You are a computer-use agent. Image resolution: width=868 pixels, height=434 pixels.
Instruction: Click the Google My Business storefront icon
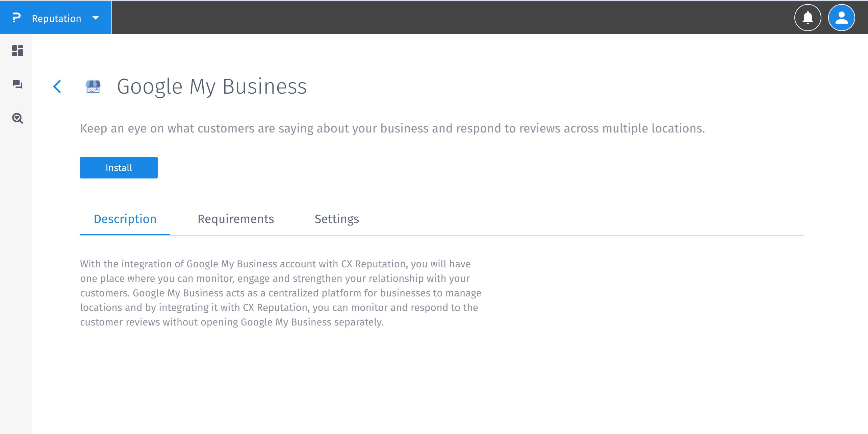[x=93, y=87]
